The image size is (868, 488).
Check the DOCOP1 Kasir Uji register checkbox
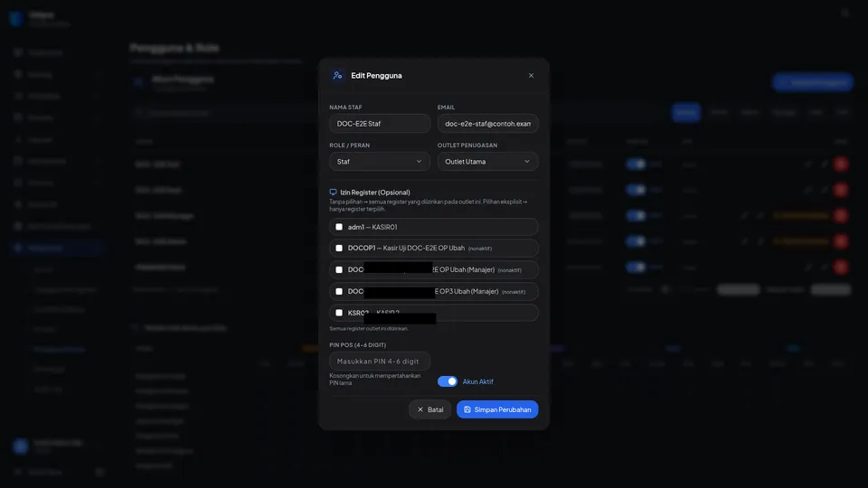339,249
